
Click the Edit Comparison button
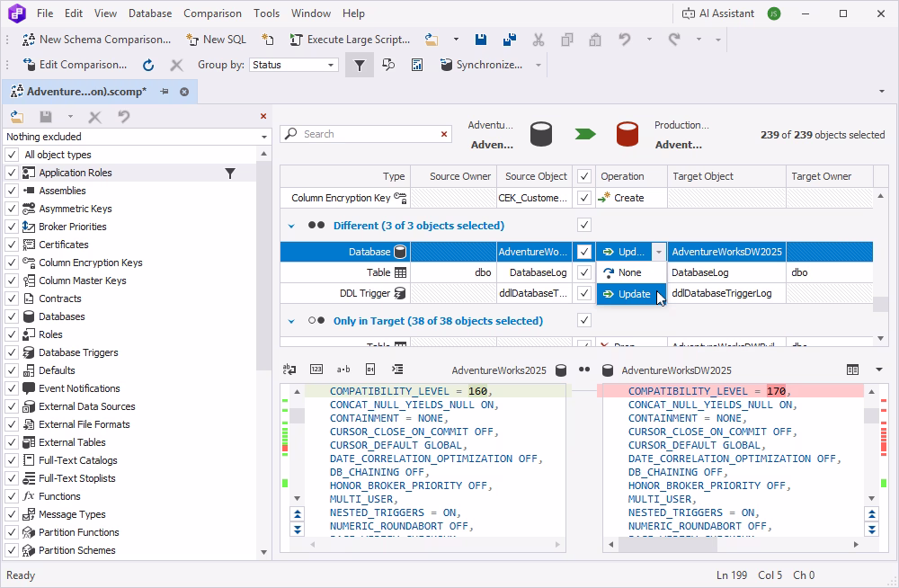[75, 65]
